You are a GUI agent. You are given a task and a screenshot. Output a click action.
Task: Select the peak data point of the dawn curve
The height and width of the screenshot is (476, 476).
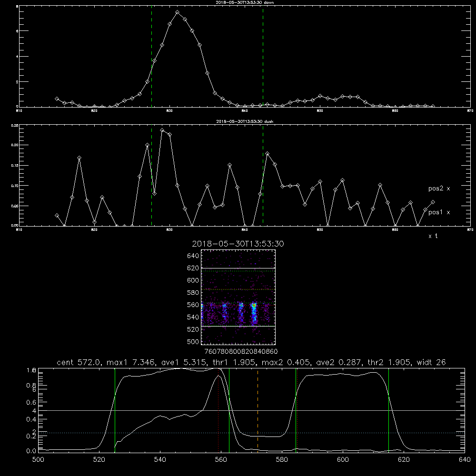(x=177, y=12)
